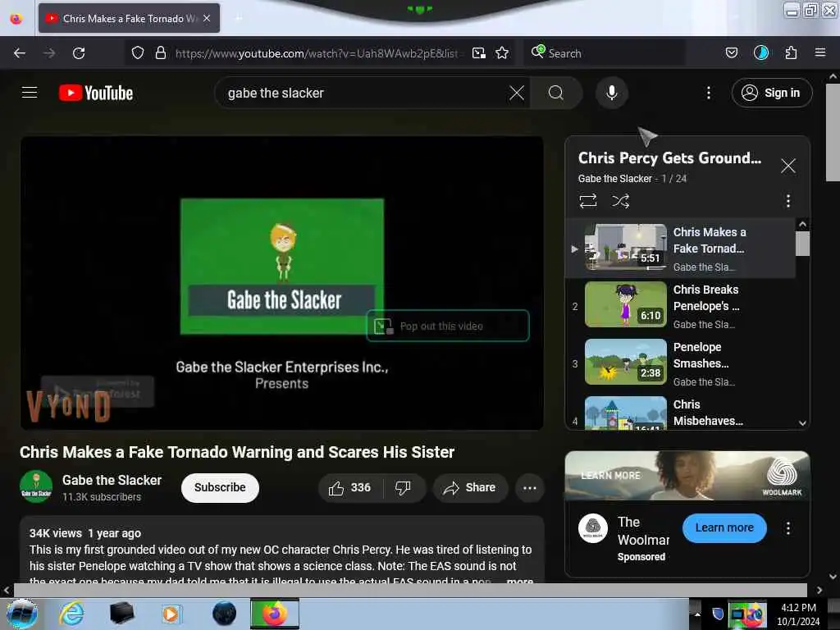Close the Chris Makes a Fake Tornado tab
Viewport: 840px width, 630px height.
207,18
